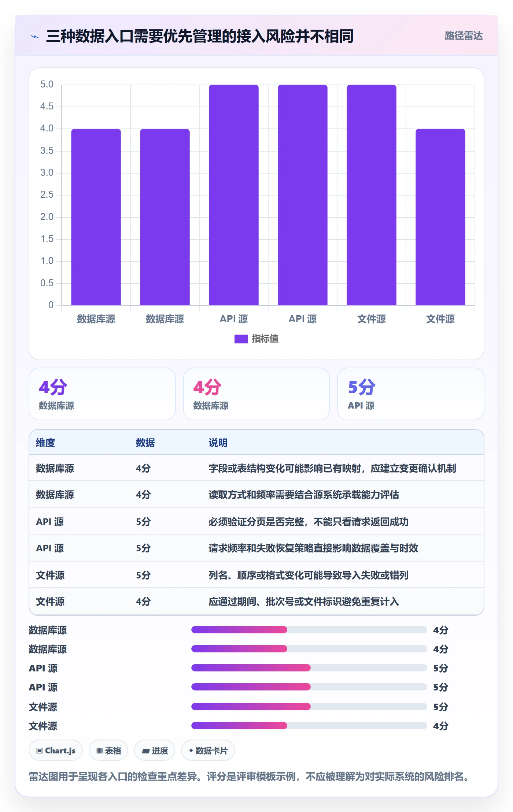Click the 数据 column header
The image size is (513, 812).
[145, 443]
